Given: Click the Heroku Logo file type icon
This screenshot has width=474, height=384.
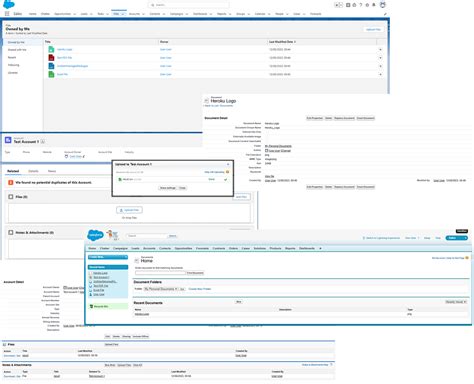Looking at the screenshot, I should 51,49.
